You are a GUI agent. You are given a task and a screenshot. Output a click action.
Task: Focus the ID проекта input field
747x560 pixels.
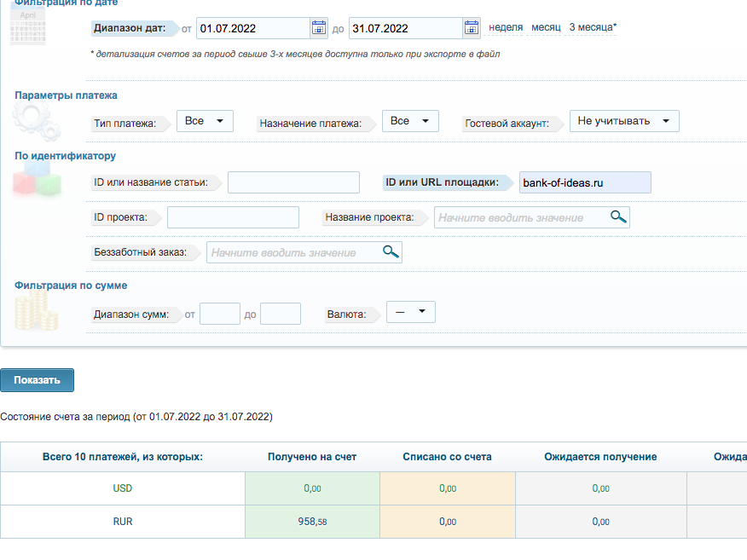[233, 217]
